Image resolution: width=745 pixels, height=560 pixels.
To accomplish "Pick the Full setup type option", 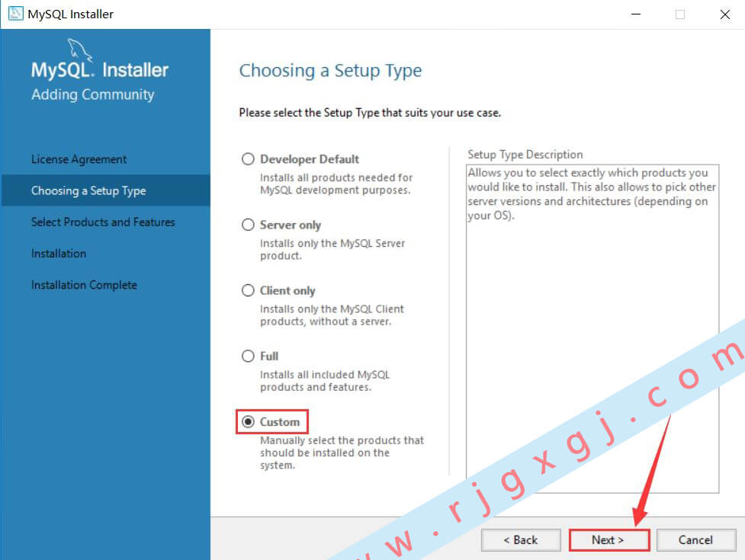I will point(248,356).
